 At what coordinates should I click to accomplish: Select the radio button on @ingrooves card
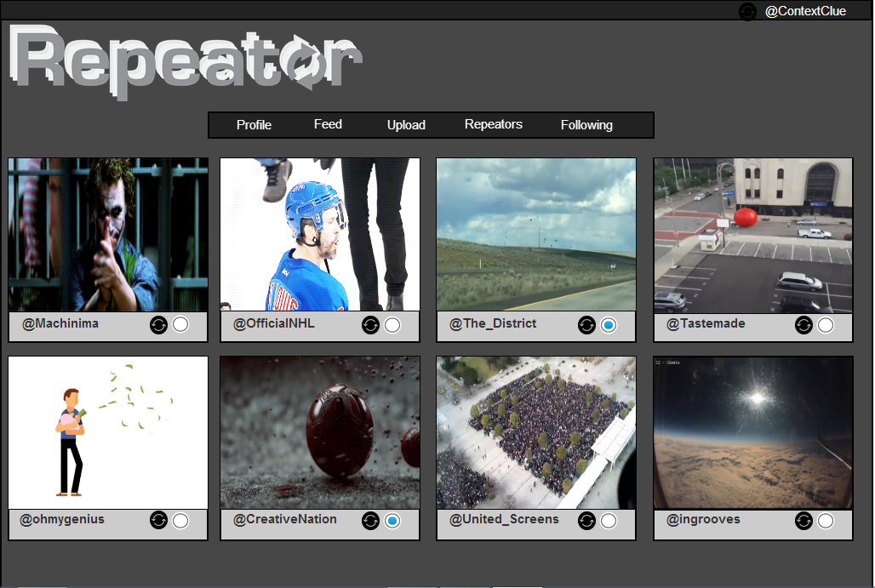point(826,521)
